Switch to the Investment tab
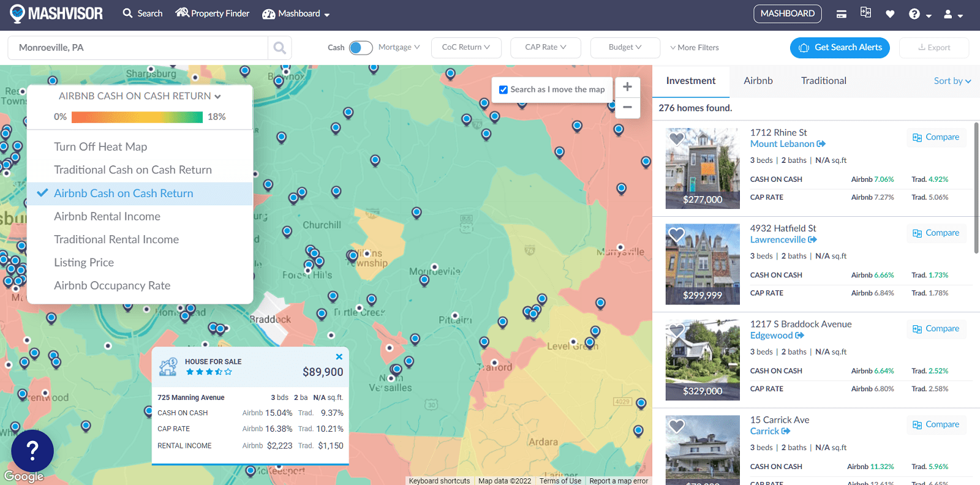 (x=691, y=81)
